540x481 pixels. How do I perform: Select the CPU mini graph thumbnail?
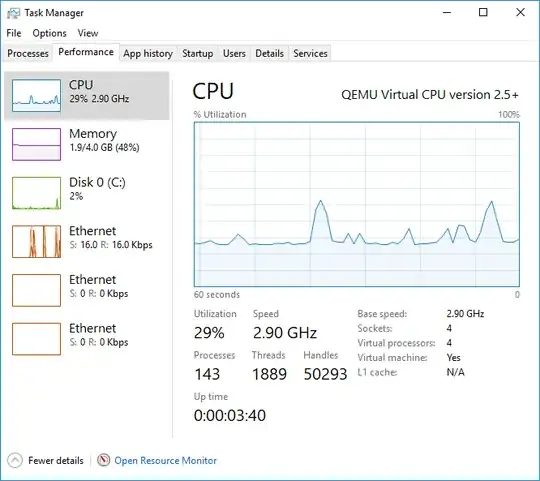[x=37, y=95]
